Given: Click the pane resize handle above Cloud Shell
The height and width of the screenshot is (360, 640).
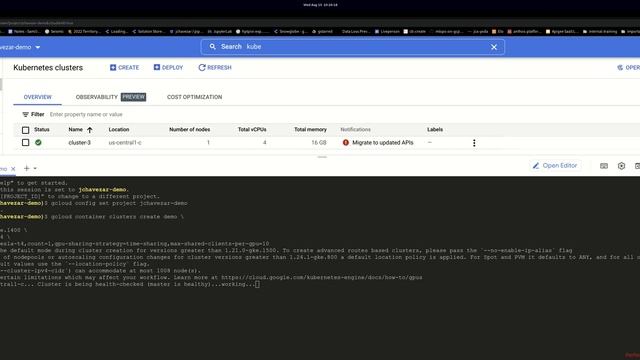Looking at the screenshot, I should [x=322, y=157].
